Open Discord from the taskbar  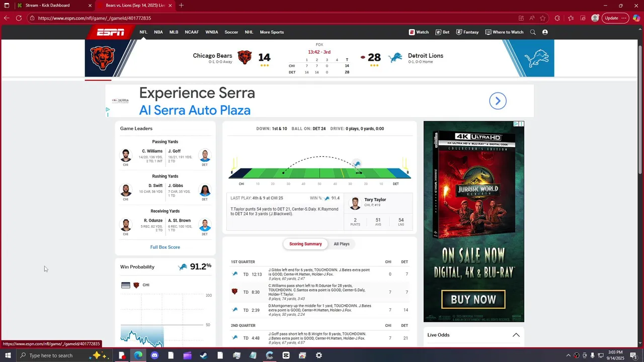click(154, 355)
